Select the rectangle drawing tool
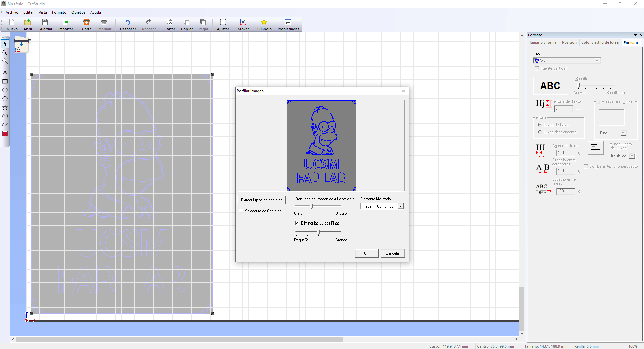This screenshot has height=349, width=644. [5, 81]
